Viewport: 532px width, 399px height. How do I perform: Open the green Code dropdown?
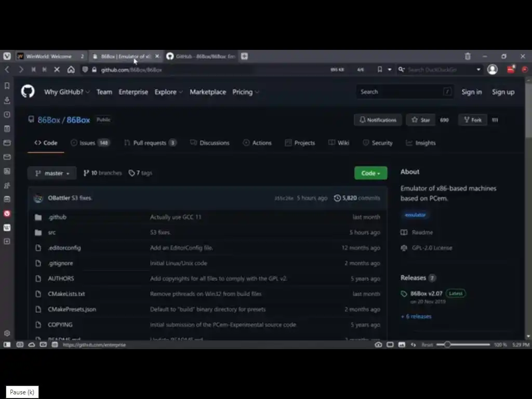point(370,173)
